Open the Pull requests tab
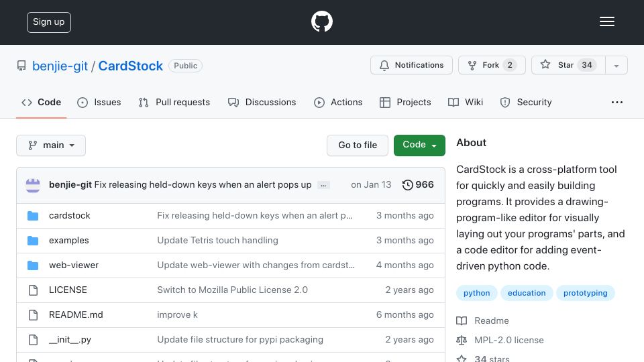This screenshot has height=362, width=644. coord(174,103)
